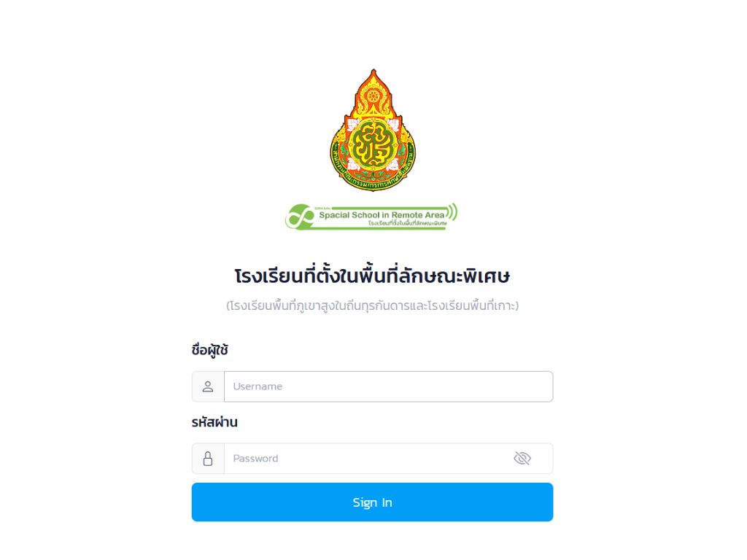
Task: Click the dharma wheel atop the emblem
Action: [373, 96]
